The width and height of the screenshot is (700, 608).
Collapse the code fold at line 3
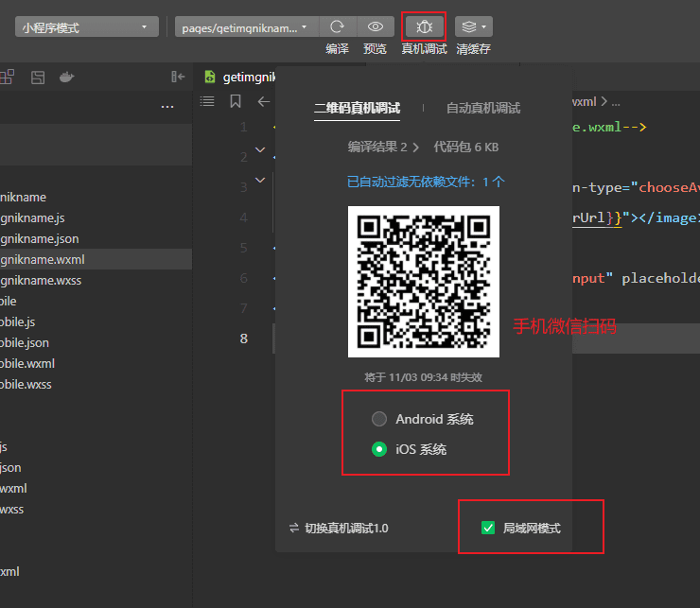tap(260, 181)
